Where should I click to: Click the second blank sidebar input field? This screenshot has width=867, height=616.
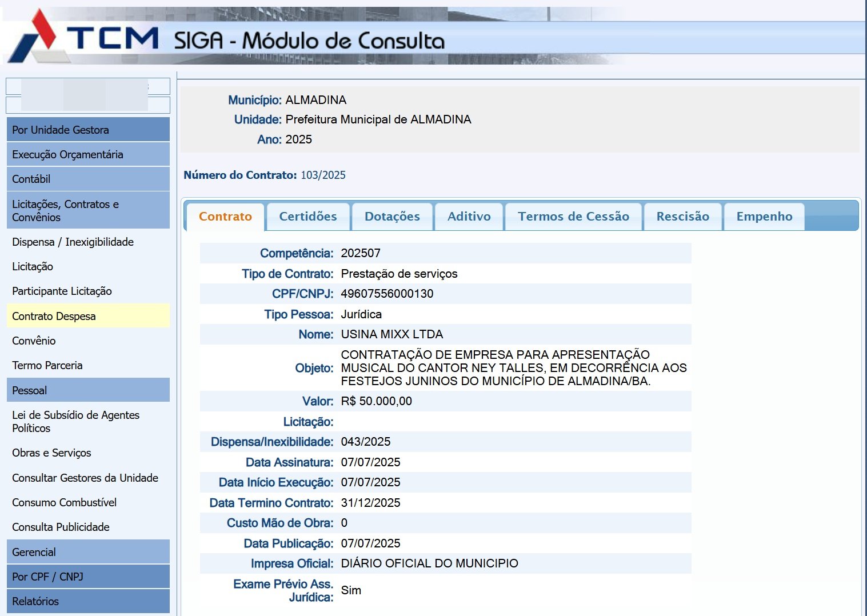coord(88,105)
